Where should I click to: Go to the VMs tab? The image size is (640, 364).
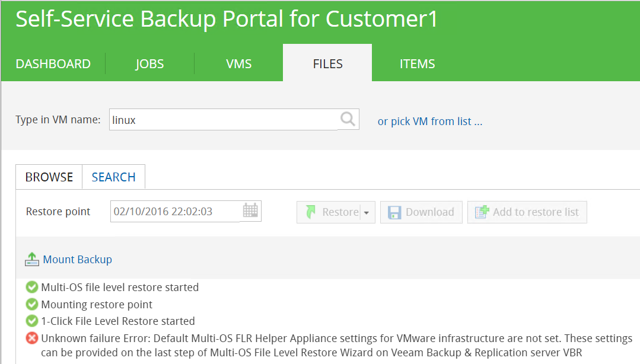pyautogui.click(x=238, y=64)
